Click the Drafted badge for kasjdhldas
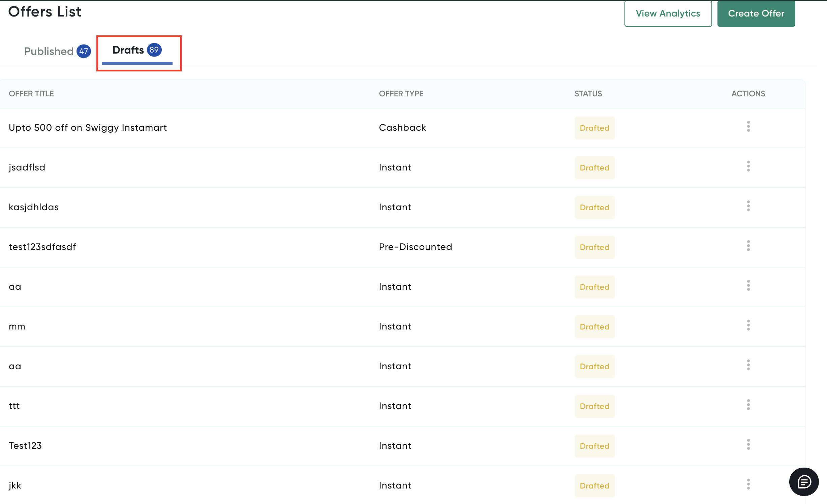The height and width of the screenshot is (504, 827). [x=594, y=208]
